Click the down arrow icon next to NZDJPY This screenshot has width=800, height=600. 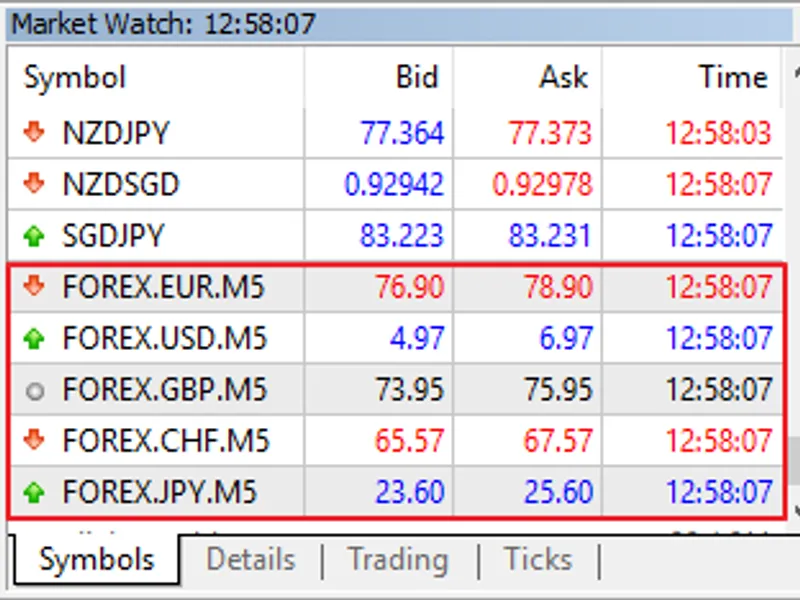pyautogui.click(x=34, y=132)
